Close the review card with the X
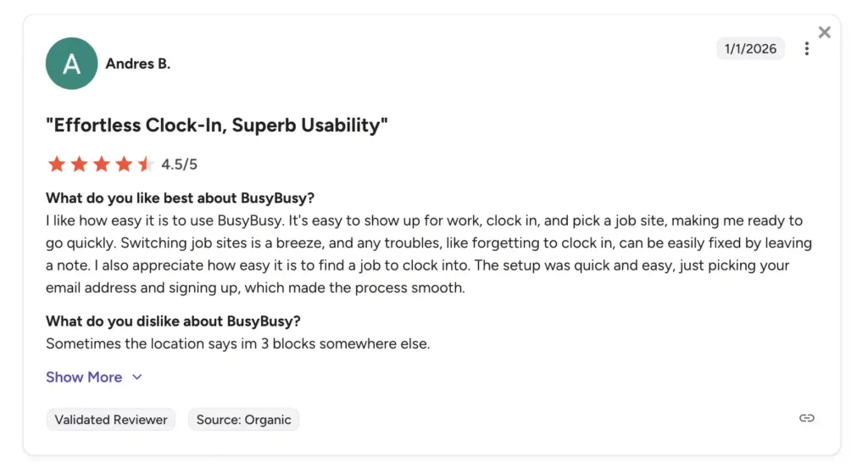 [x=824, y=32]
